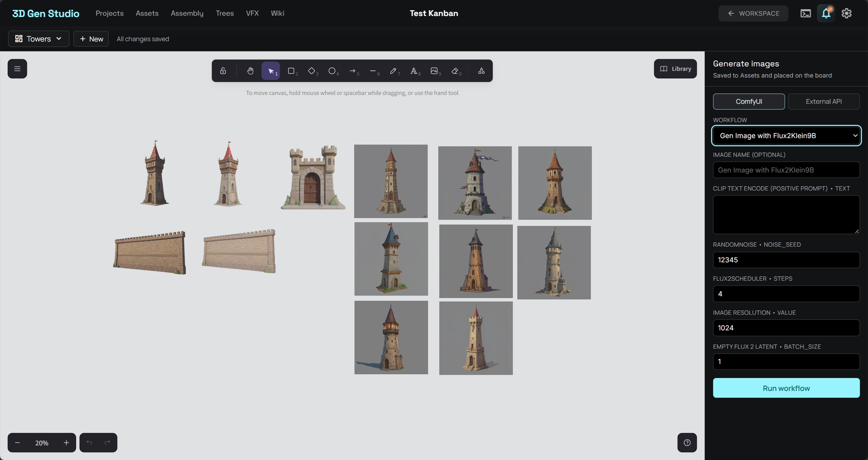This screenshot has height=460, width=868.
Task: Select the line tool
Action: pos(373,71)
